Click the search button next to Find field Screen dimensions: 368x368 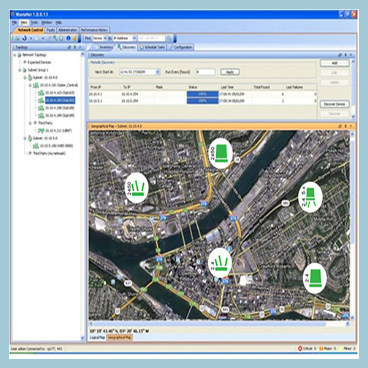click(169, 38)
